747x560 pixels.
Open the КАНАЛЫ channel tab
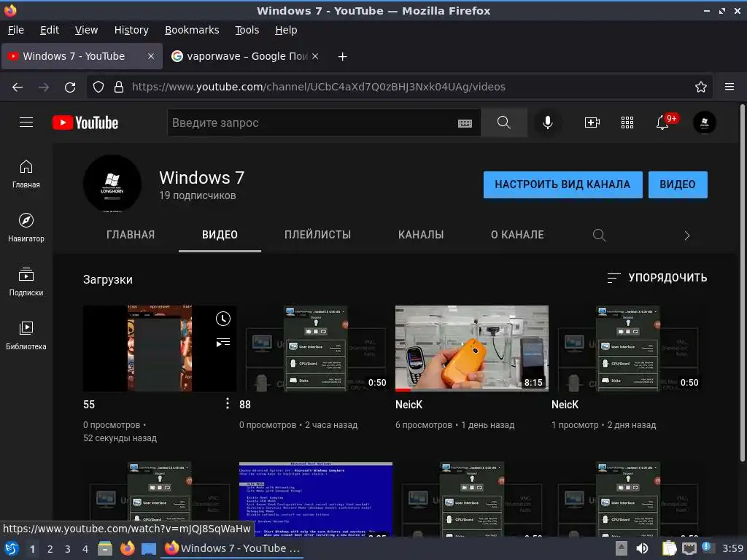tap(421, 235)
